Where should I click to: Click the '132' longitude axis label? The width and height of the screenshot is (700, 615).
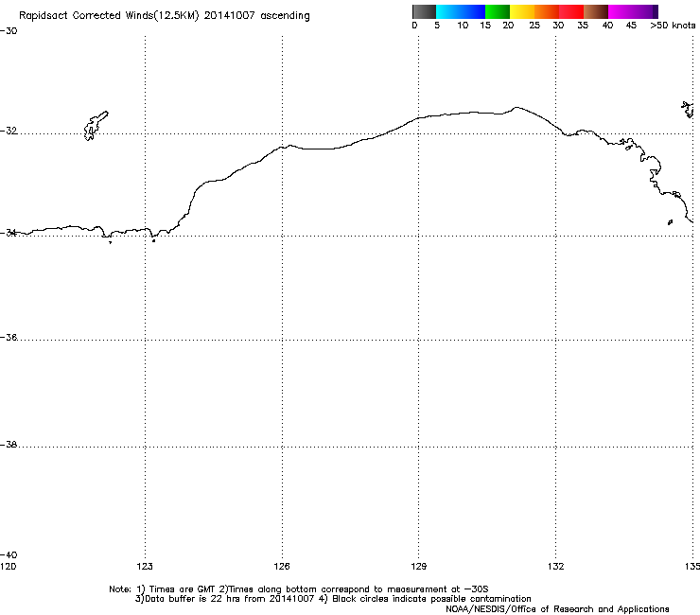pos(556,567)
